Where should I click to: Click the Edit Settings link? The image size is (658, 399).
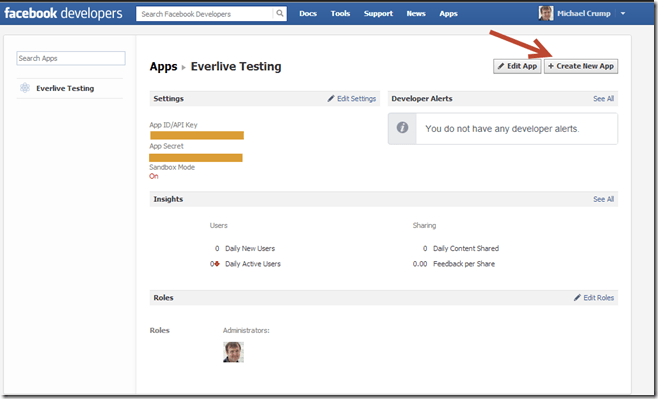[356, 99]
